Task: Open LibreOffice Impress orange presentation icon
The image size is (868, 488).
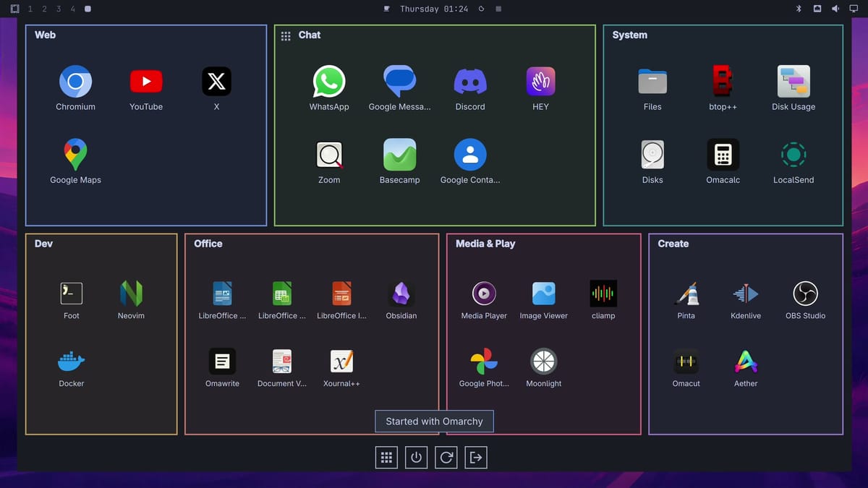Action: click(x=341, y=293)
